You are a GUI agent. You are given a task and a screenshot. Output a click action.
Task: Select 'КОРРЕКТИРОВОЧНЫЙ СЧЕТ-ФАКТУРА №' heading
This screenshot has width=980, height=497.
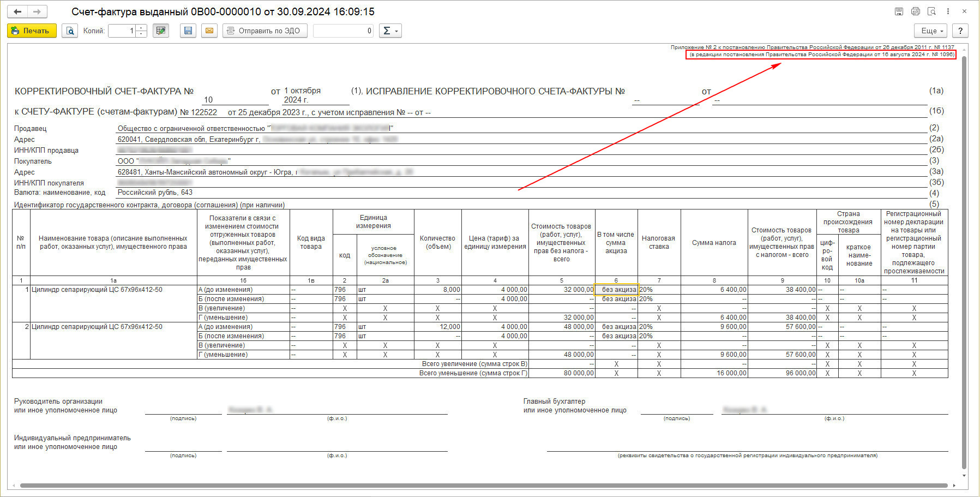click(104, 91)
